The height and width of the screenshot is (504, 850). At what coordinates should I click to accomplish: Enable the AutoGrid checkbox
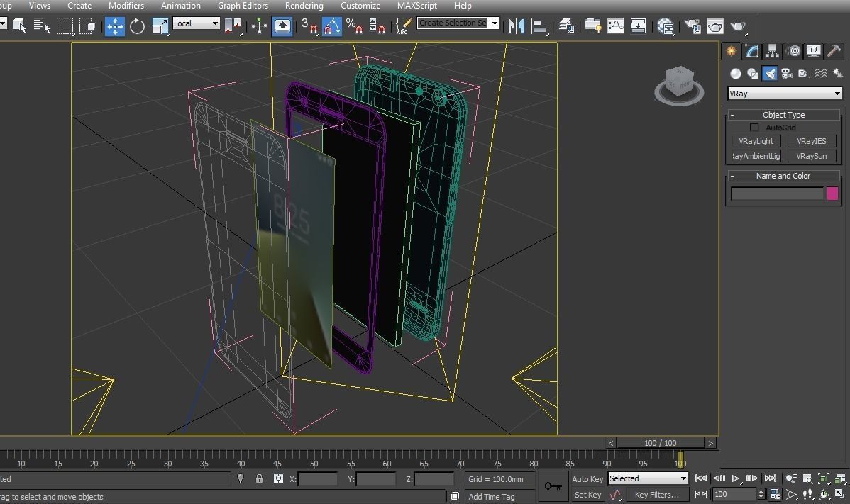tap(754, 128)
